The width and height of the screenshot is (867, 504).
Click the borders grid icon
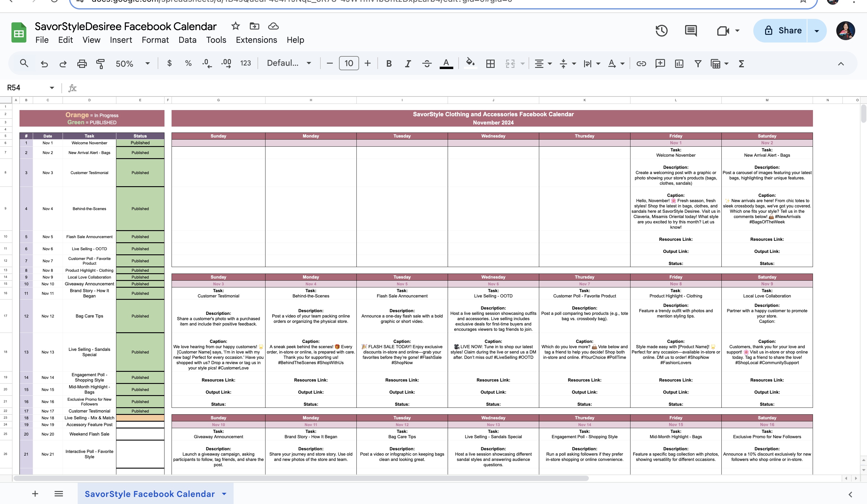click(x=490, y=64)
